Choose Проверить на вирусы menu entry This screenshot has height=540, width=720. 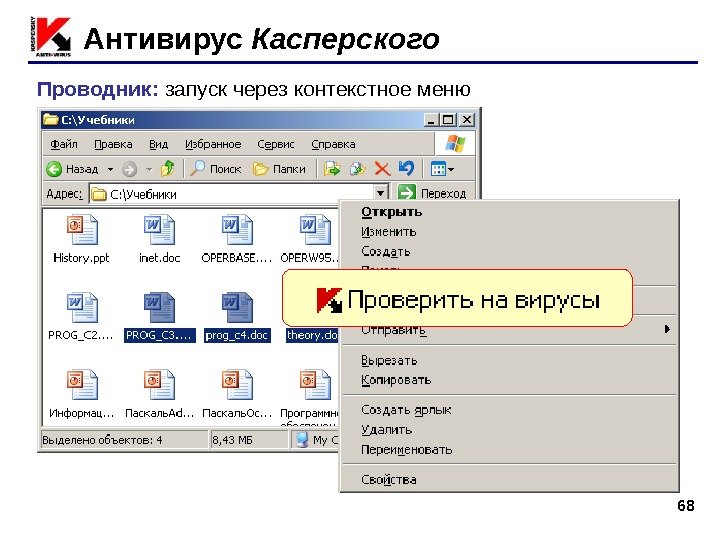tap(457, 298)
